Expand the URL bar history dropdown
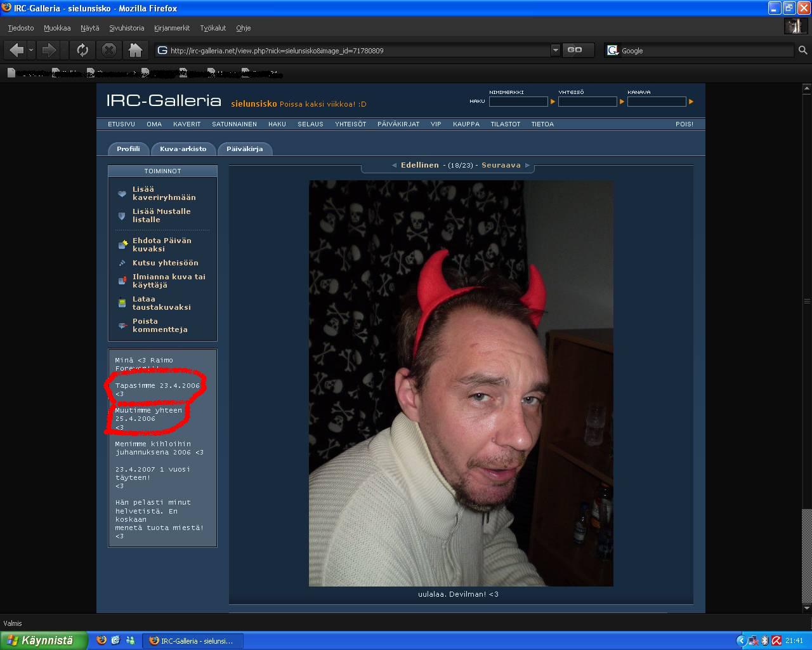This screenshot has height=650, width=812. (555, 50)
